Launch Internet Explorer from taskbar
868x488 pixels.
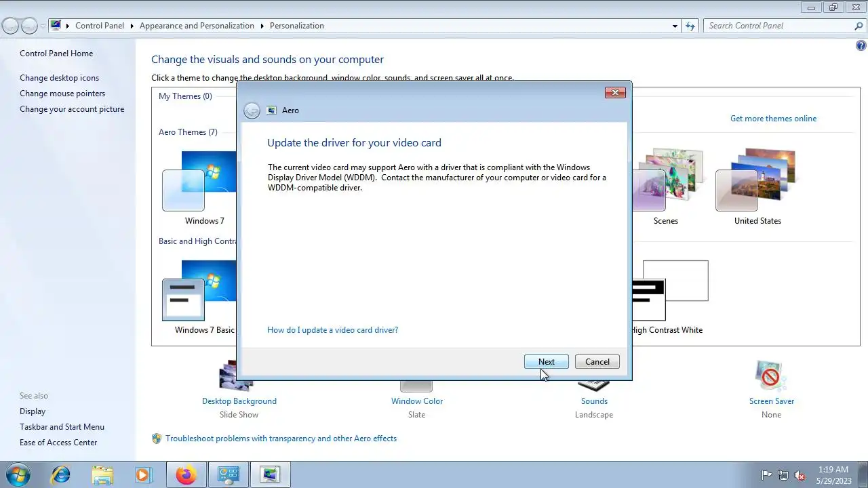[60, 474]
